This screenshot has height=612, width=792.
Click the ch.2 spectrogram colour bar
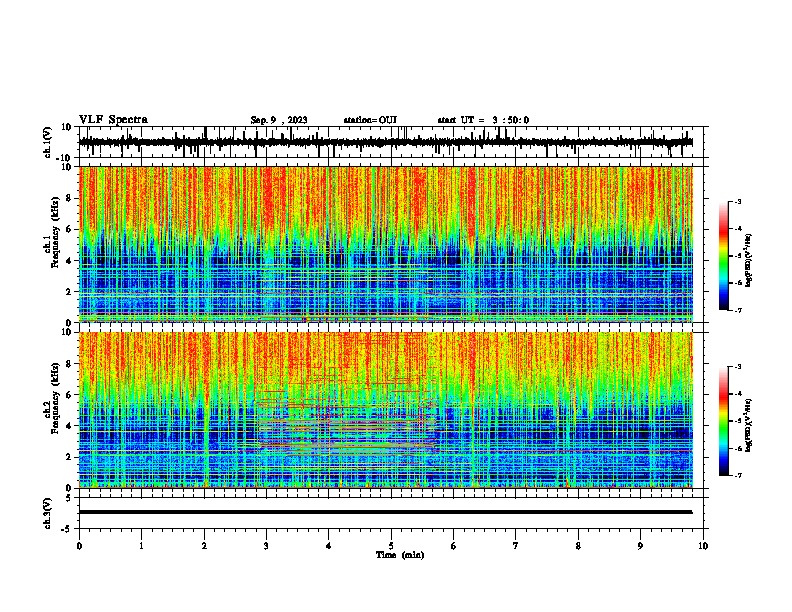(x=724, y=421)
